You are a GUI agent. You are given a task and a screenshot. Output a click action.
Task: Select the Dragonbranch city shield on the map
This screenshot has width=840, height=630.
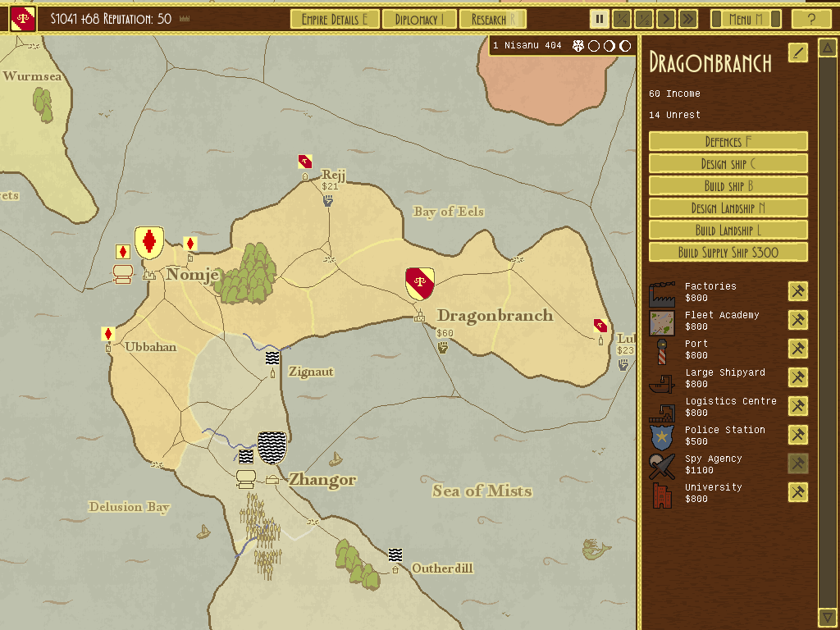point(420,283)
